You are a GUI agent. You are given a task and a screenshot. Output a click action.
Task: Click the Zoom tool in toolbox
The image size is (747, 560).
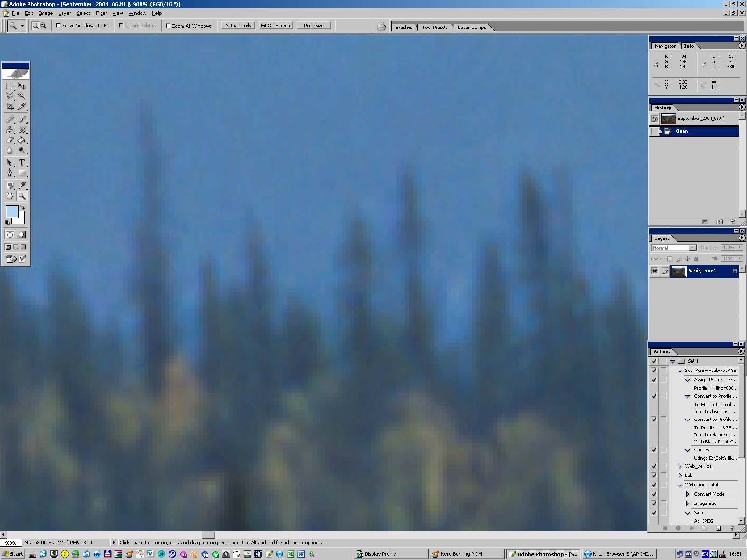tap(22, 196)
